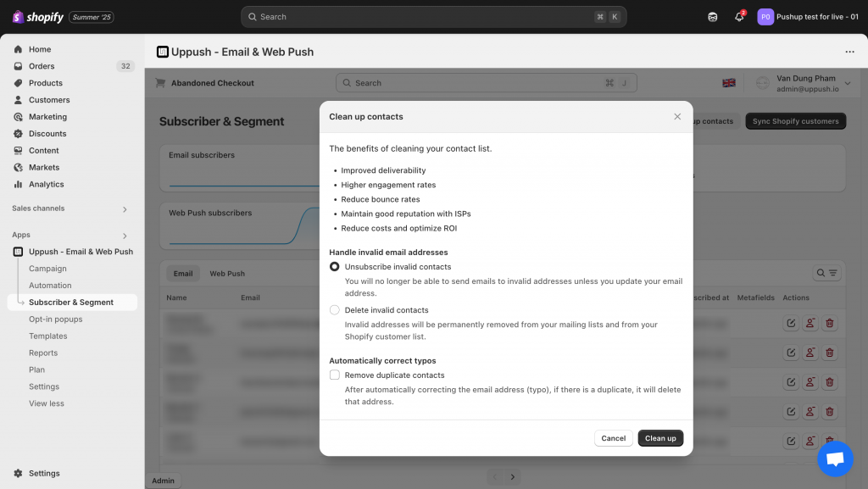The image size is (868, 489).
Task: Open the chat support bubble
Action: click(835, 458)
